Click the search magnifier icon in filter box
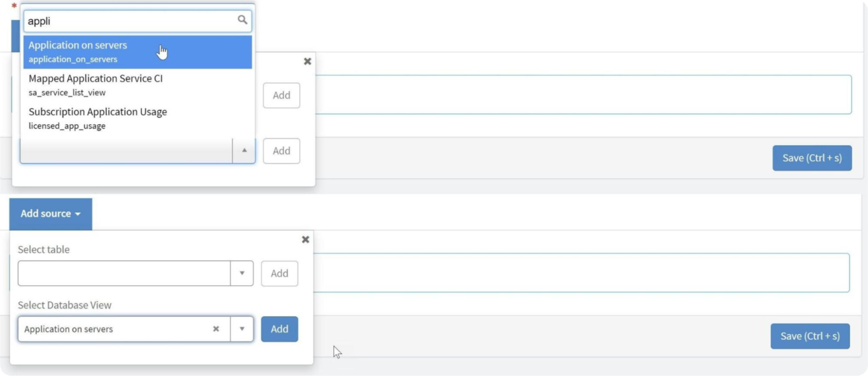Viewport: 868px width, 376px height. coord(243,20)
